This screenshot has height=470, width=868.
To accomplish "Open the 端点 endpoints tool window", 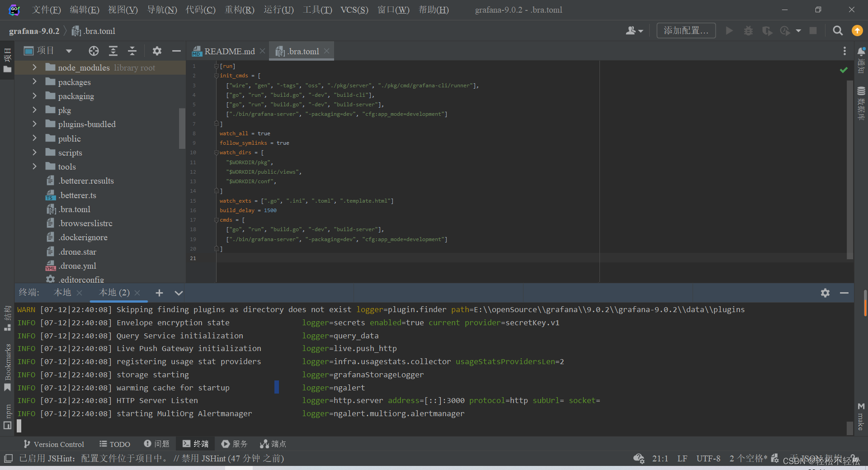I will (273, 444).
